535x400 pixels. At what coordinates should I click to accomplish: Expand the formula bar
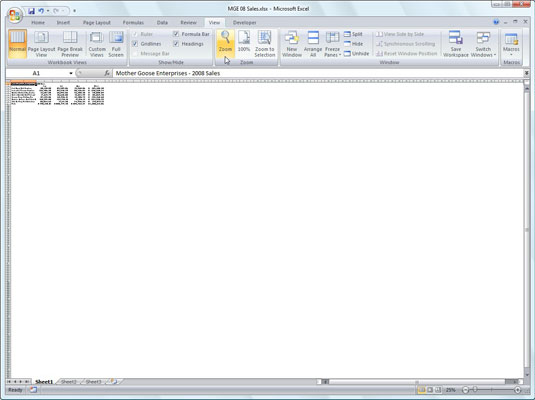pyautogui.click(x=526, y=73)
